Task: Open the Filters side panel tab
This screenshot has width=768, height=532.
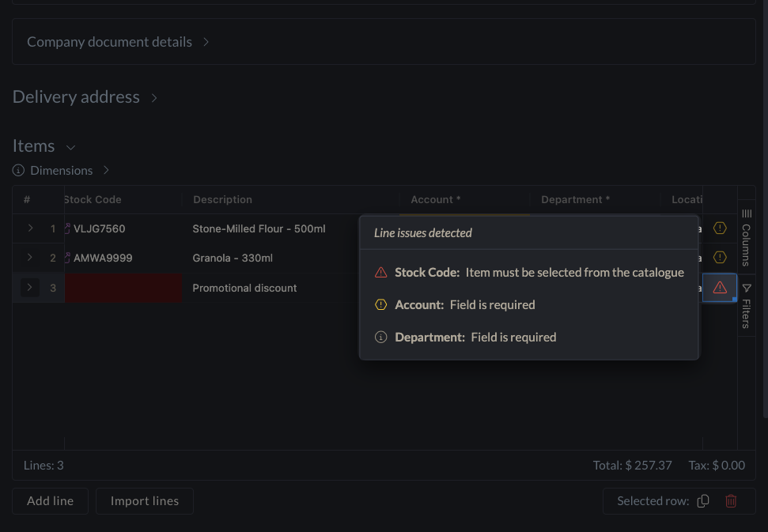Action: pyautogui.click(x=747, y=306)
